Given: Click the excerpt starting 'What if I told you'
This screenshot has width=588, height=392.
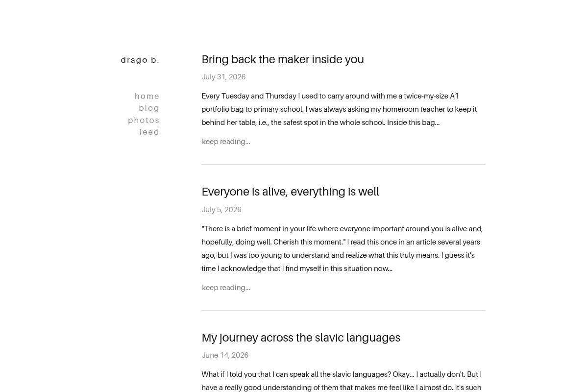Looking at the screenshot, I should 342,381.
